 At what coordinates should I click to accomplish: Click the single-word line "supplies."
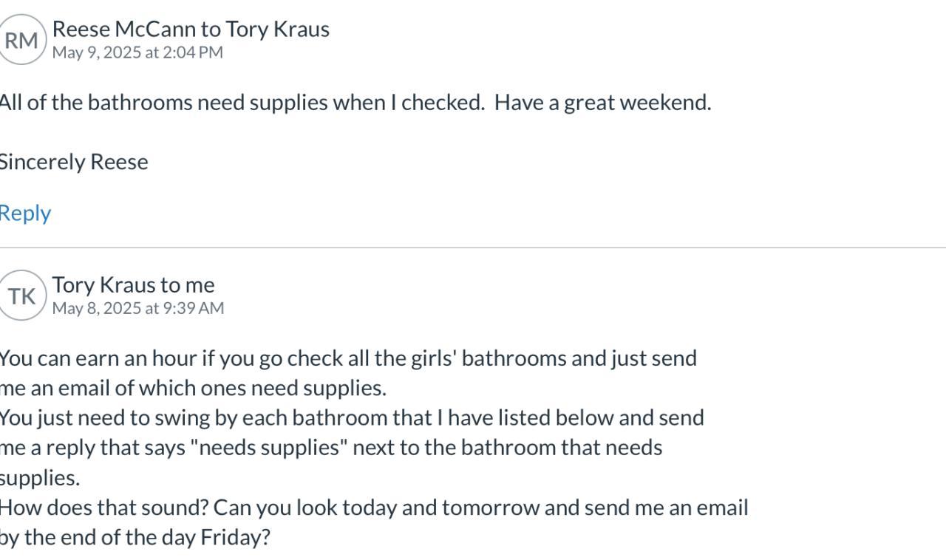(x=40, y=478)
